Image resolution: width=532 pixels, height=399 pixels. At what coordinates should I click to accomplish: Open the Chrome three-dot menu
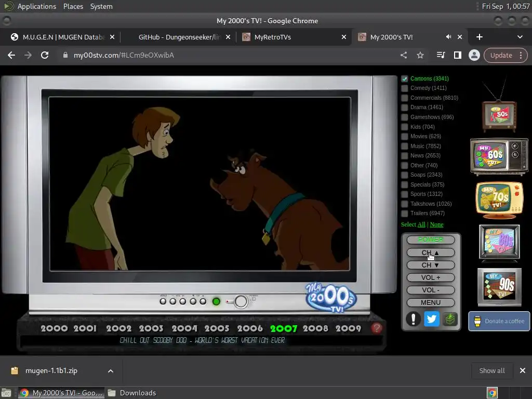(x=521, y=55)
